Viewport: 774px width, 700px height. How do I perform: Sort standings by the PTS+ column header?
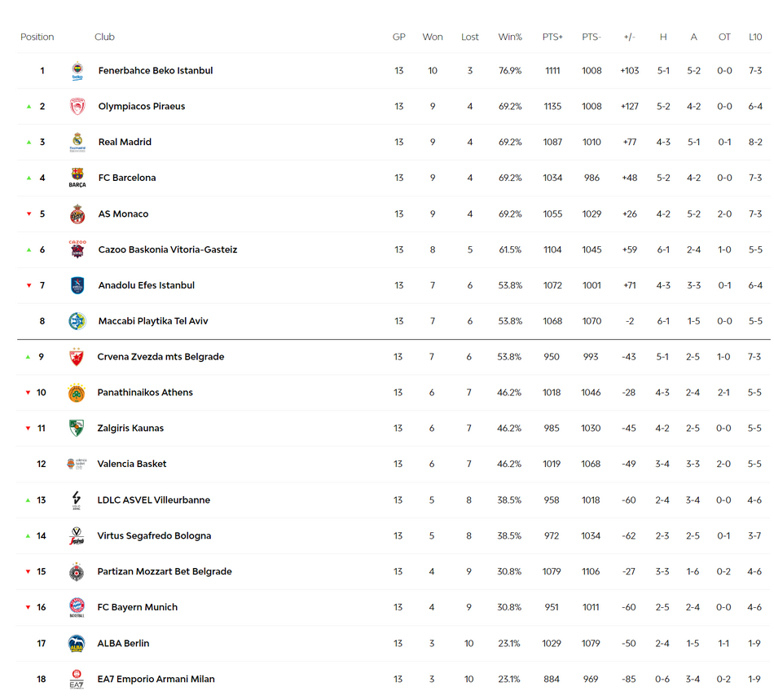552,37
